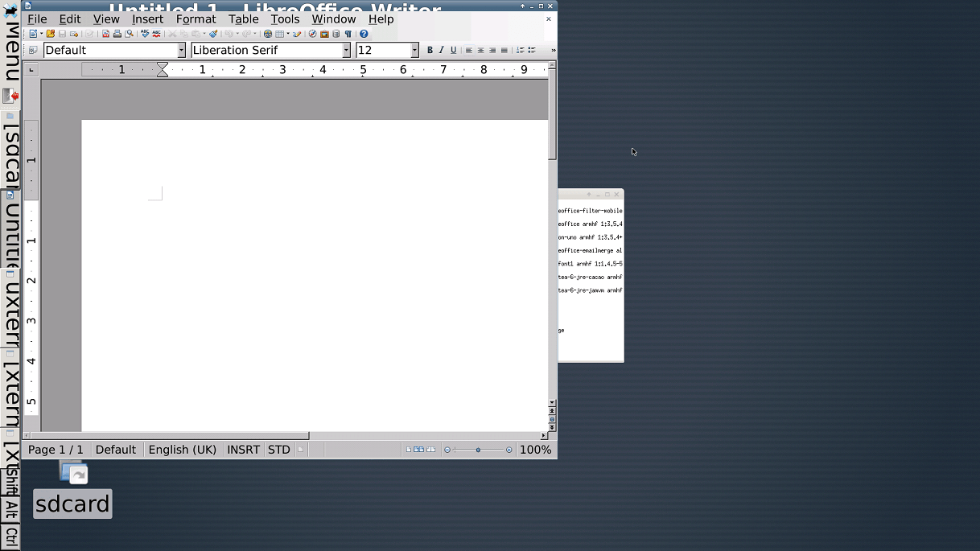
Task: Open the Navigator compass icon
Action: pos(313,34)
